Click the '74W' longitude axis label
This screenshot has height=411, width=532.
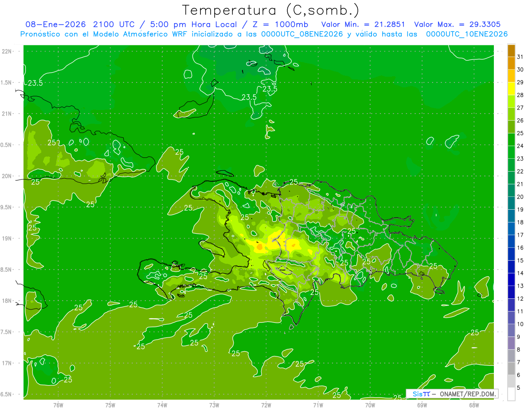point(162,405)
